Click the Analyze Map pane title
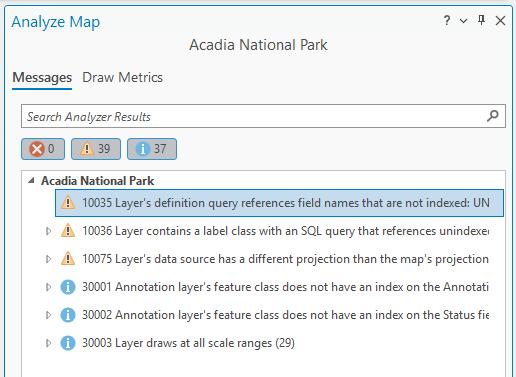516x377 pixels. tap(56, 22)
